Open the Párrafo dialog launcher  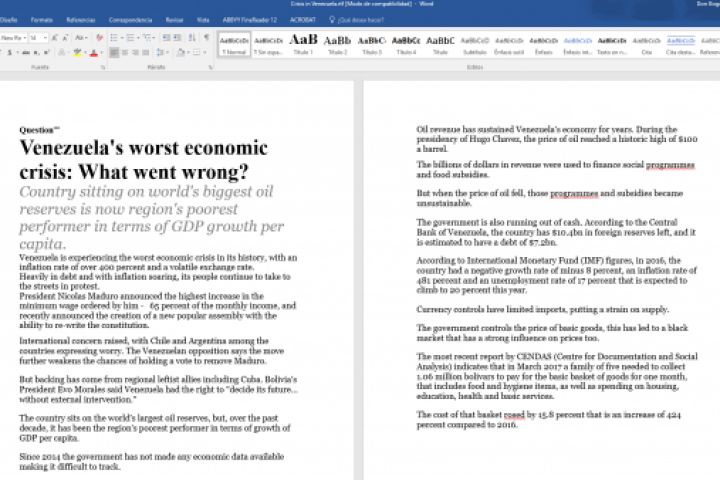click(x=210, y=68)
